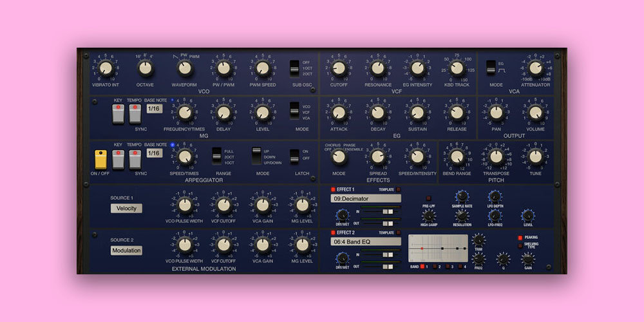Flip the Sub Osc switch
The image size is (644, 322).
(294, 68)
